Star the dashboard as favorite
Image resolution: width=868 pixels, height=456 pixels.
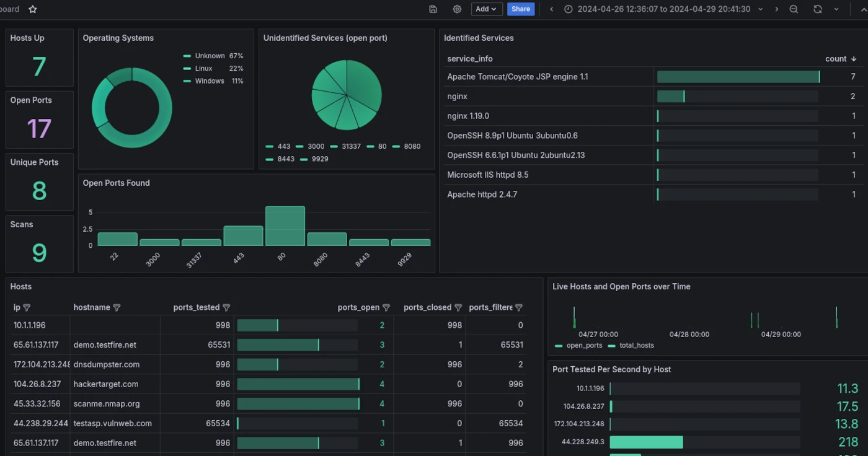33,9
